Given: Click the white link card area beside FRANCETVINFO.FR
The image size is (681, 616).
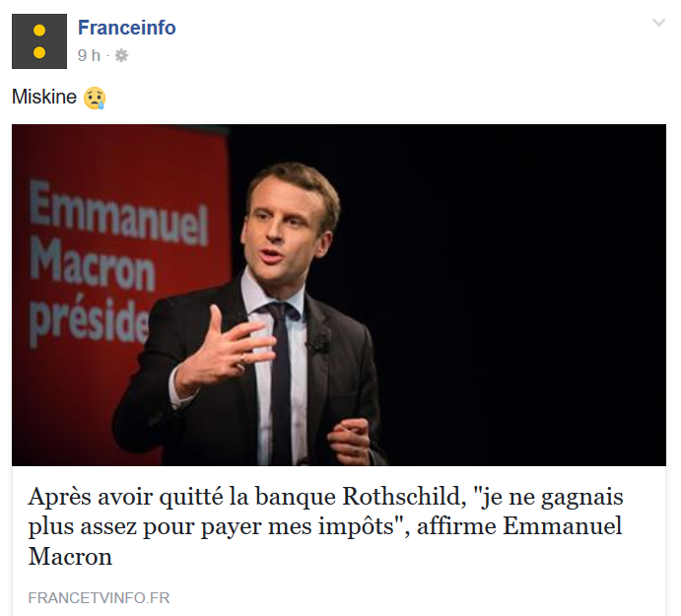Looking at the screenshot, I should [x=417, y=597].
